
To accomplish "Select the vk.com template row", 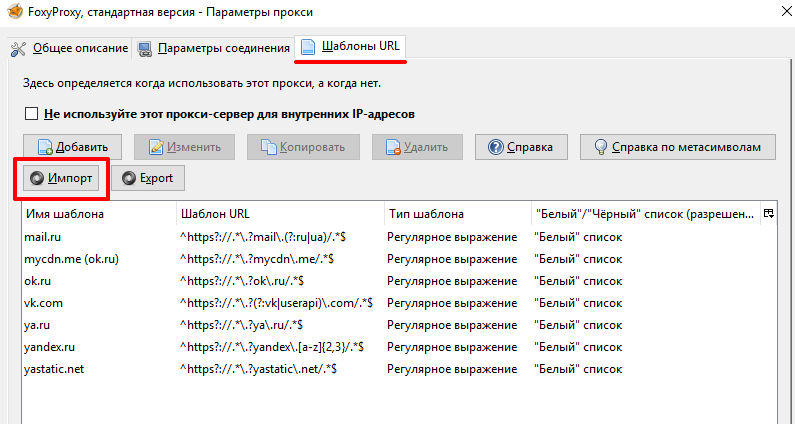I will coord(399,303).
